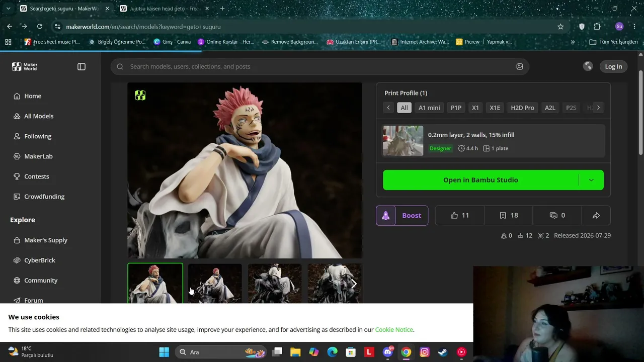
Task: Open the Cookie Notice link
Action: [394, 330]
